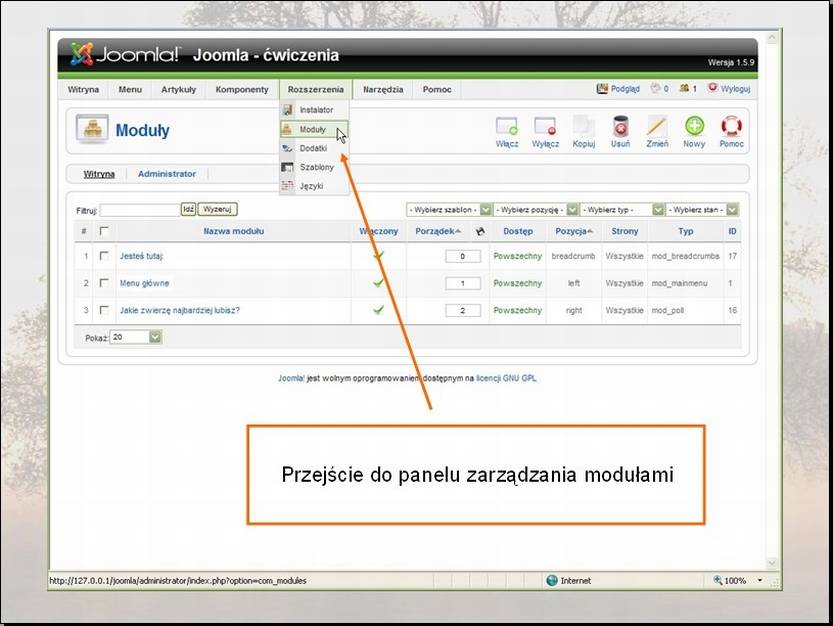Sort by Typ column header
Image resolution: width=833 pixels, height=626 pixels.
coord(685,231)
